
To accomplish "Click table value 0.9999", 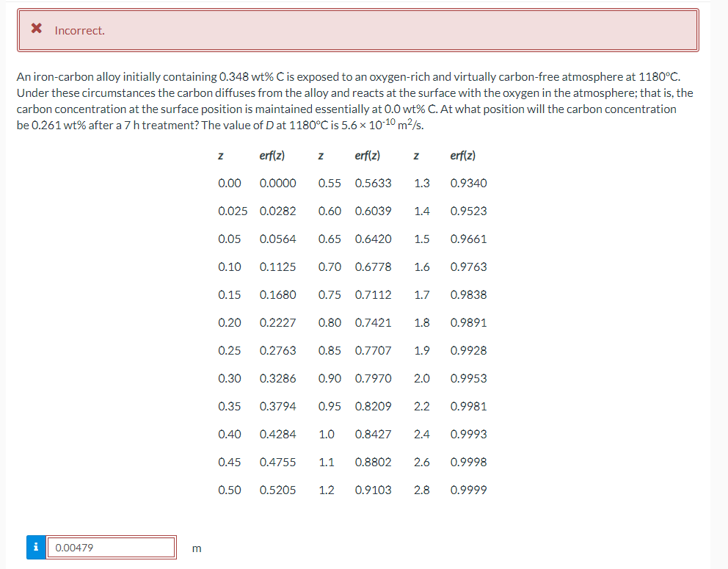I will point(468,490).
